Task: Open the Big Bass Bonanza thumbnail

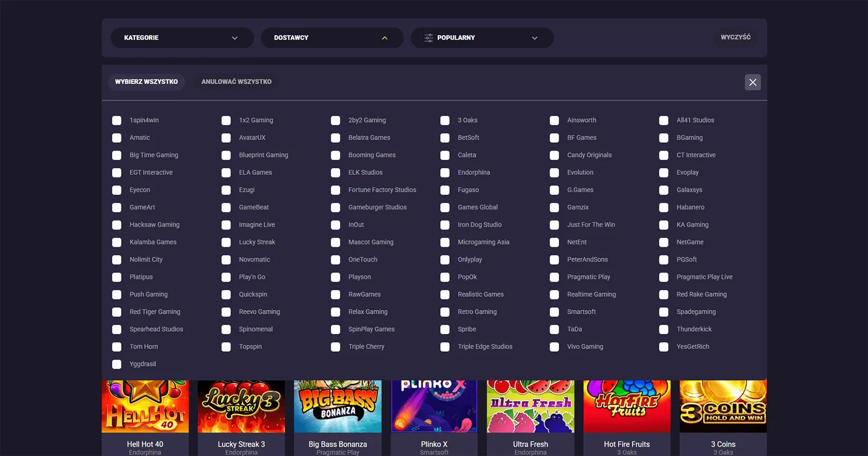Action: click(338, 407)
